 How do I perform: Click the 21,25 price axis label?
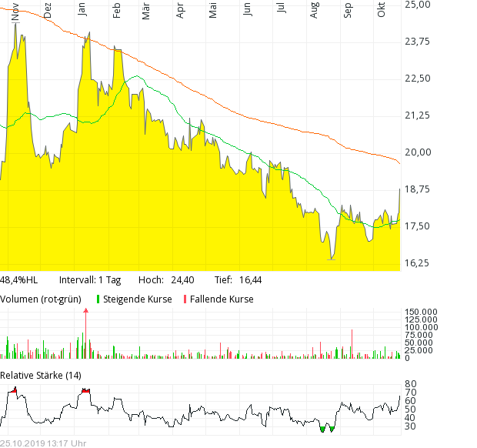pos(417,115)
